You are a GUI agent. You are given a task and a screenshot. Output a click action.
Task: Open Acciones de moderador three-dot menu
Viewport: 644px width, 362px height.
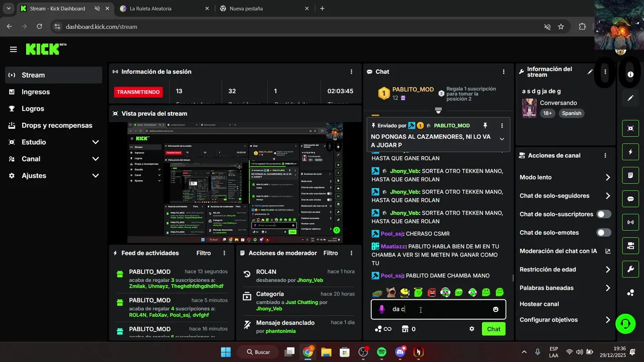point(351,253)
